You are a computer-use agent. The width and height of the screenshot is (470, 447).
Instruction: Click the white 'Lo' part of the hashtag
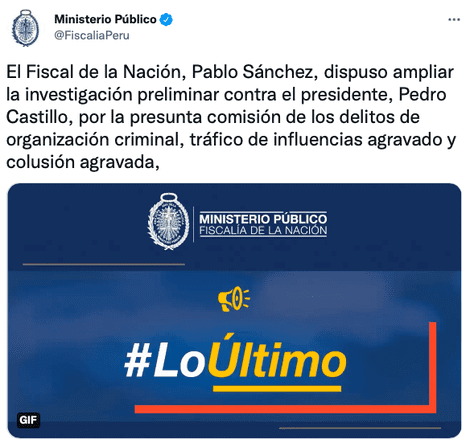point(180,361)
